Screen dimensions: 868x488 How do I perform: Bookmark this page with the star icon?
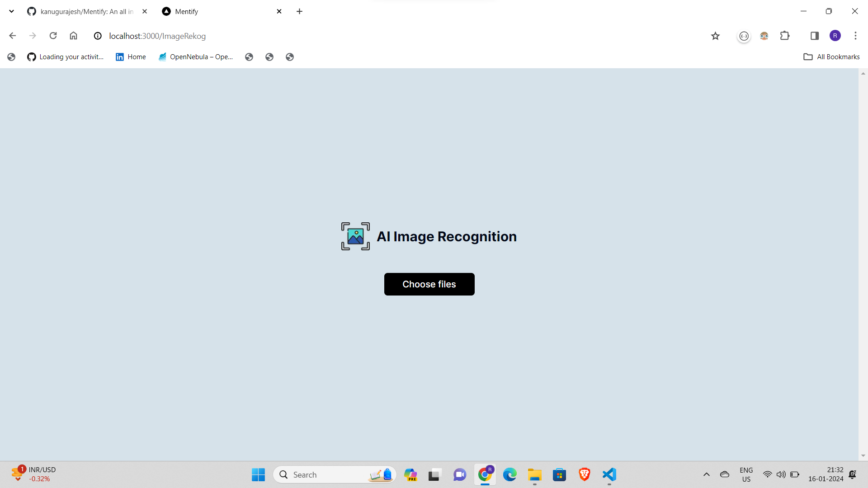click(715, 36)
